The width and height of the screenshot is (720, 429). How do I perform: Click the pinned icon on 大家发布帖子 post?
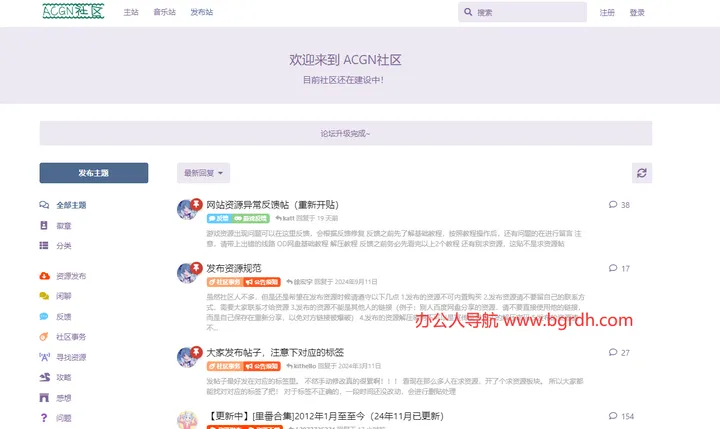pos(197,352)
